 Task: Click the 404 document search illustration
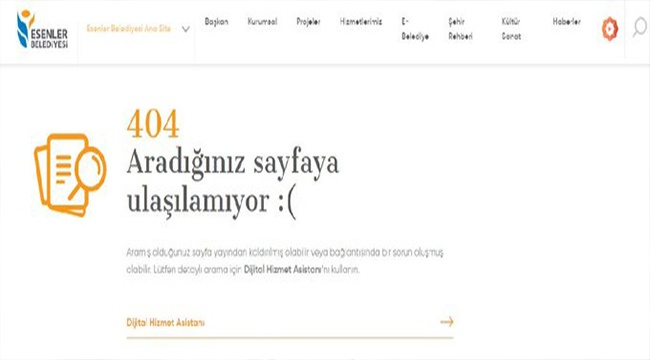click(x=70, y=175)
